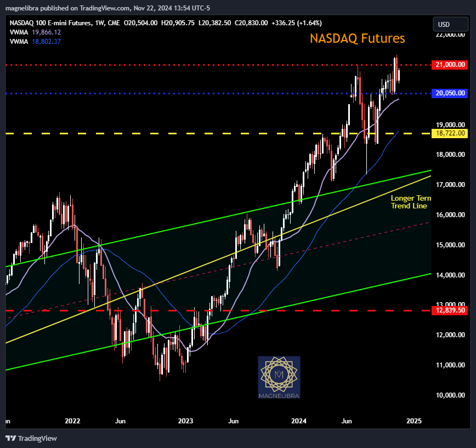Click the high price H20,905.75 value
Image resolution: width=476 pixels, height=448 pixels.
[178, 23]
